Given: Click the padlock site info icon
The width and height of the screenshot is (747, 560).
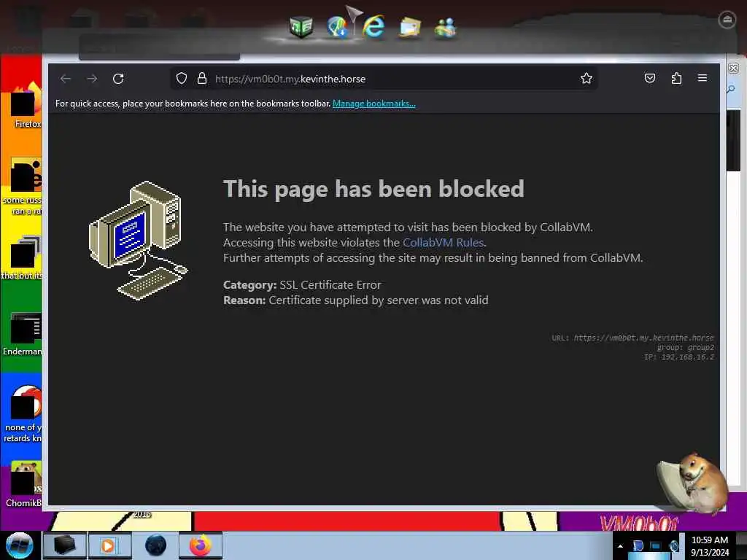Looking at the screenshot, I should 202,79.
